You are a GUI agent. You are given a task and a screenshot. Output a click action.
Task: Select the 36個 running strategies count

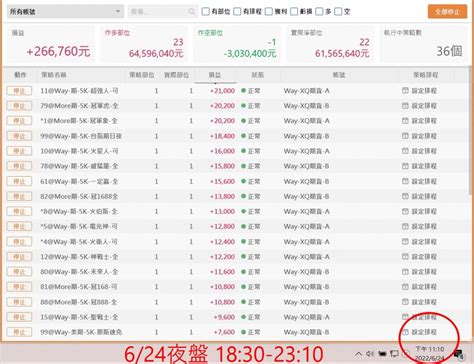click(449, 51)
